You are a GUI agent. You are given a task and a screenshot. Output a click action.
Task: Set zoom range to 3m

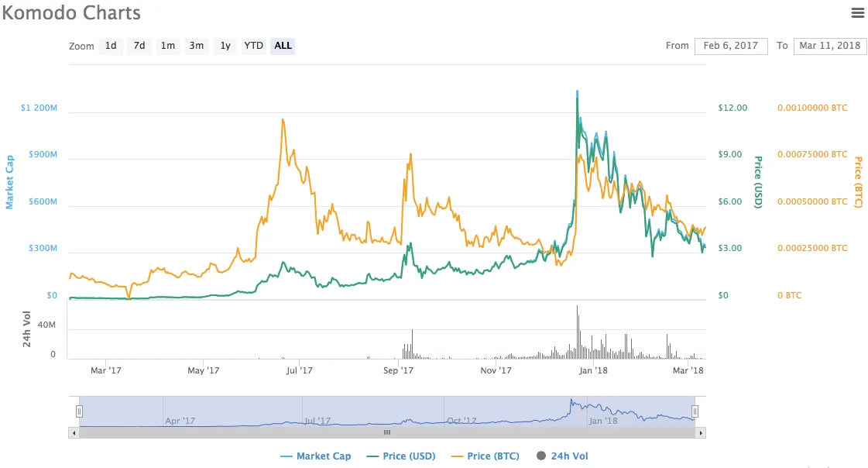coord(197,46)
